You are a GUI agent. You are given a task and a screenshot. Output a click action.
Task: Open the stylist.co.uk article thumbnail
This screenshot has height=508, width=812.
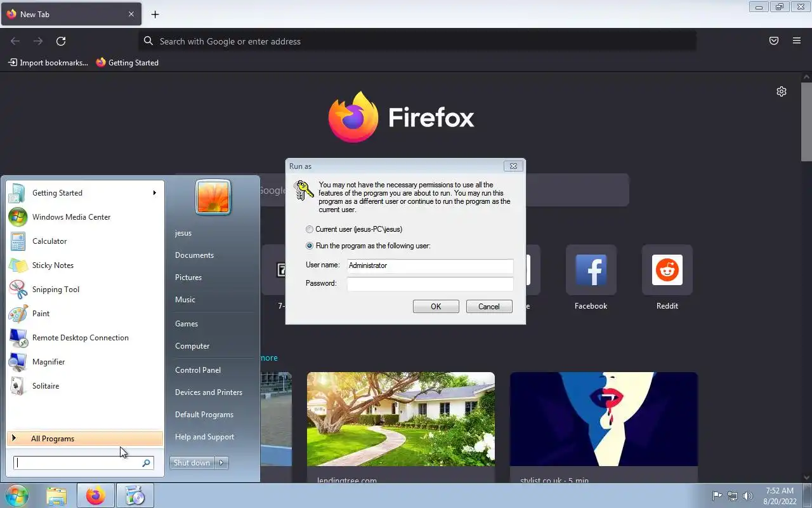pyautogui.click(x=604, y=419)
